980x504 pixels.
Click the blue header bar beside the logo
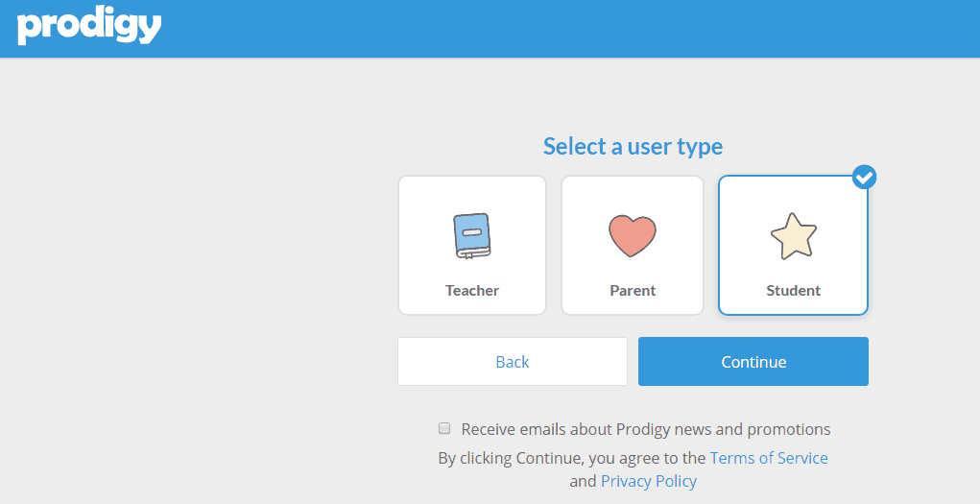576,29
